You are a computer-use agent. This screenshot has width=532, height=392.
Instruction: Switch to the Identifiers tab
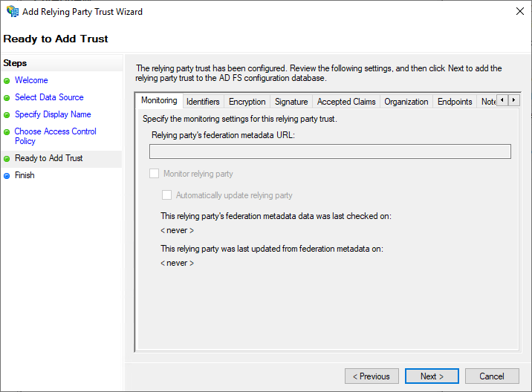pyautogui.click(x=203, y=102)
